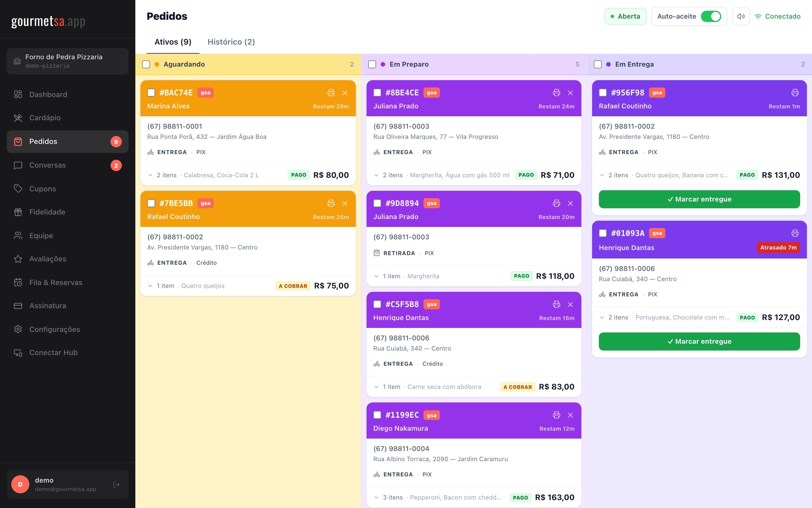Viewport: 812px width, 508px height.
Task: Expand items of Carne seca com abóbora order
Action: [x=376, y=387]
